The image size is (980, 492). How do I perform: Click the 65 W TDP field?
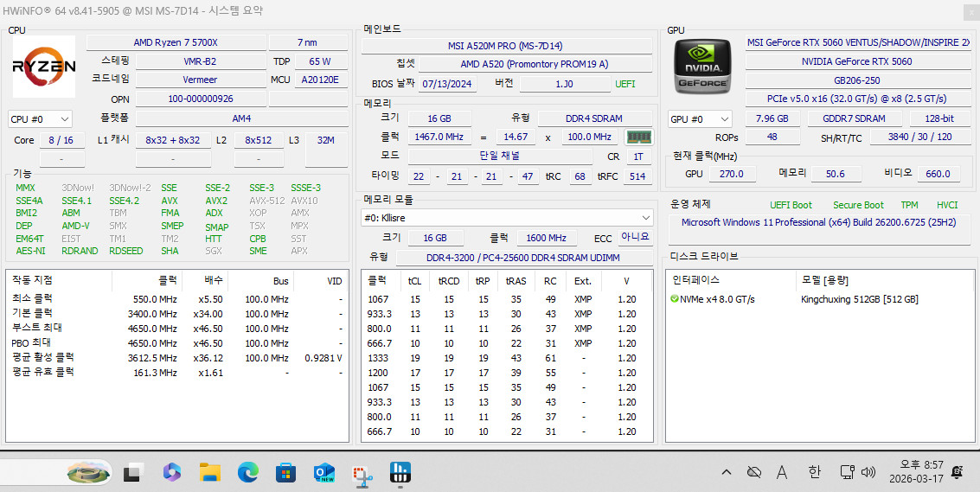(320, 61)
